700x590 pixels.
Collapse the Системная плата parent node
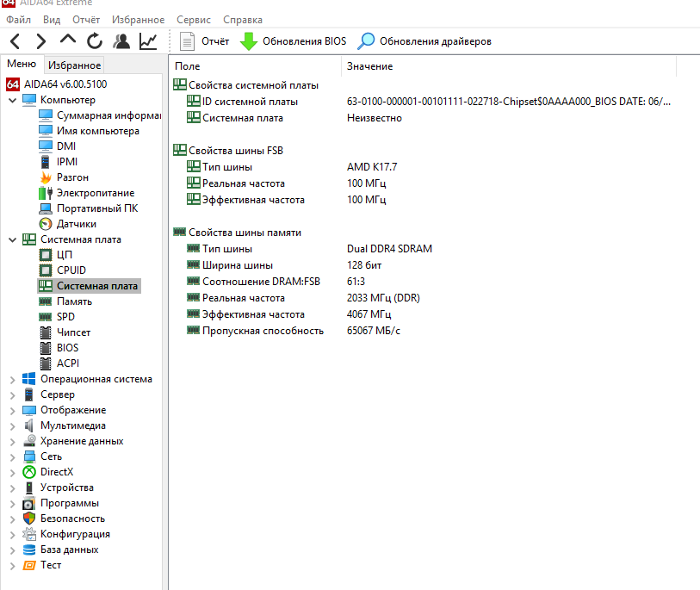point(13,239)
